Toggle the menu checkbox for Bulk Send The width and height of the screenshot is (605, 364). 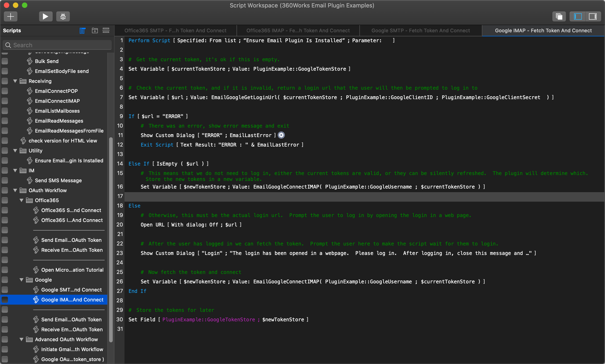[5, 61]
